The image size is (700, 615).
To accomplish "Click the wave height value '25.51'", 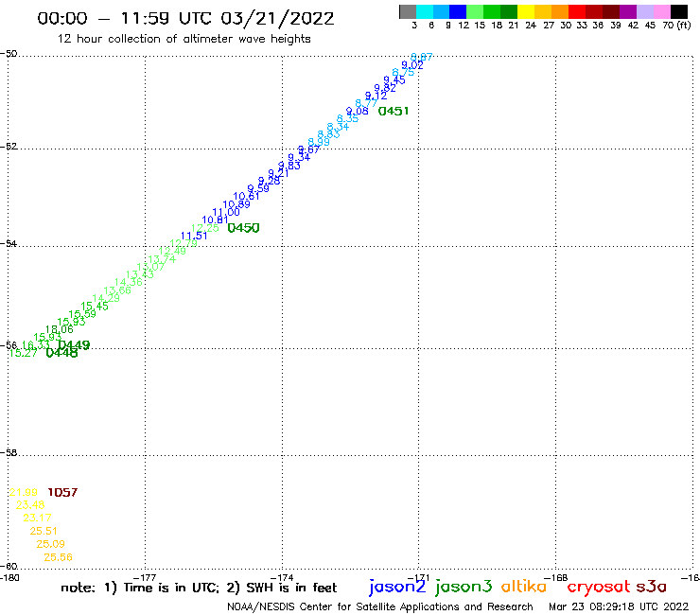I will (x=44, y=531).
